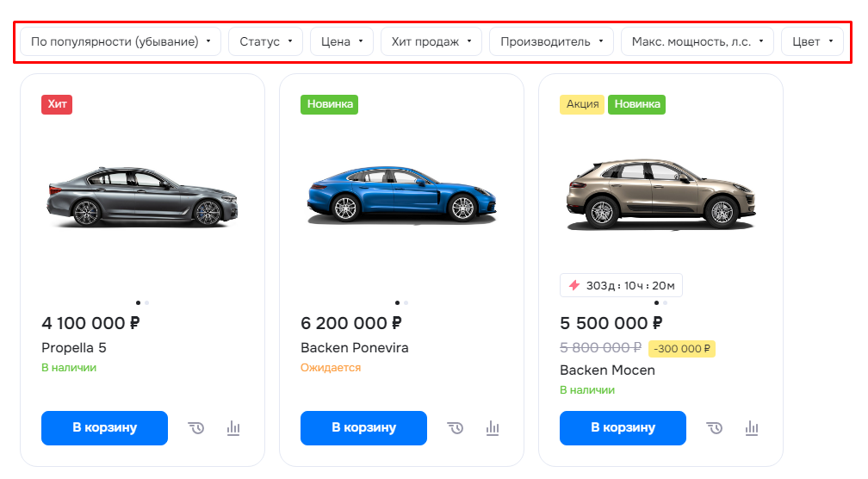
Task: Click compare bar-chart icon for Backen Ponevira
Action: [x=493, y=428]
